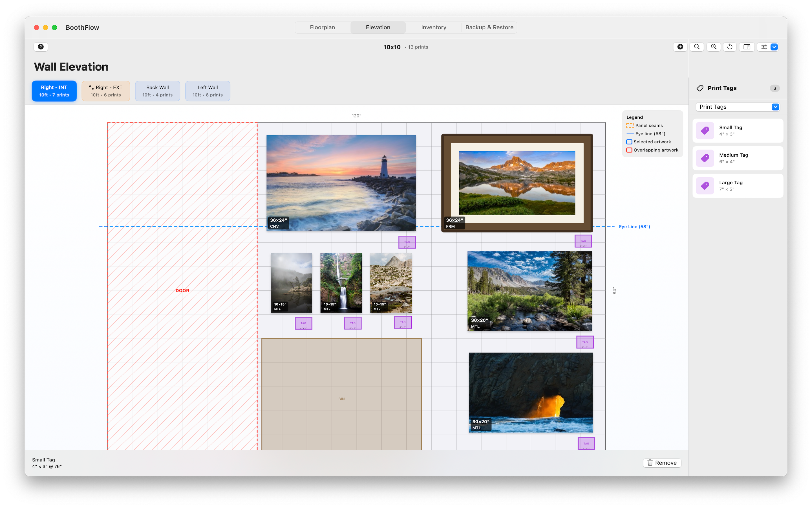Screen dimensions: 812x508
Task: Click the 10x10 booth title
Action: [x=392, y=47]
